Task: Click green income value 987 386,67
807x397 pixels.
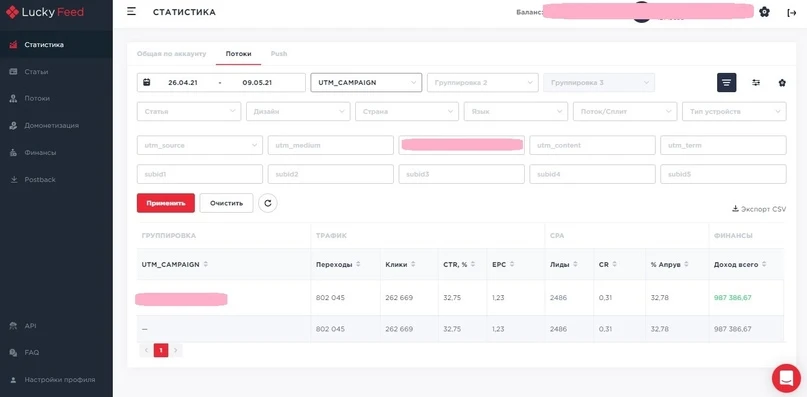Action: pyautogui.click(x=732, y=298)
